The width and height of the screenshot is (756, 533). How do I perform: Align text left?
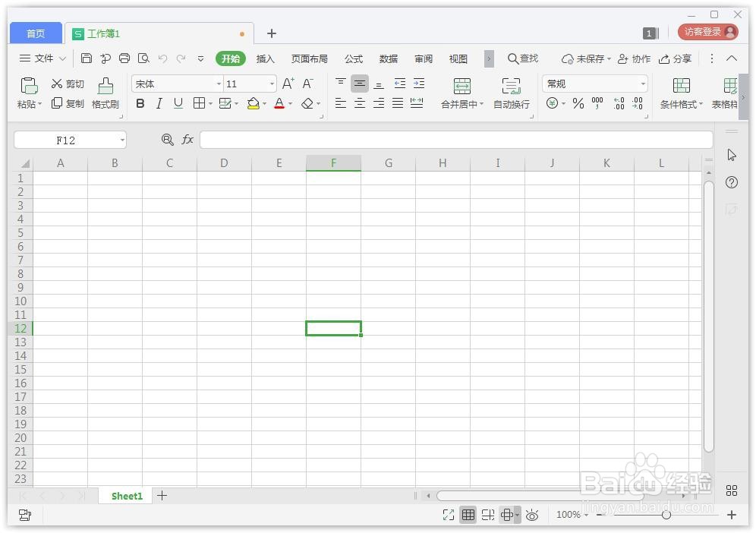point(340,102)
